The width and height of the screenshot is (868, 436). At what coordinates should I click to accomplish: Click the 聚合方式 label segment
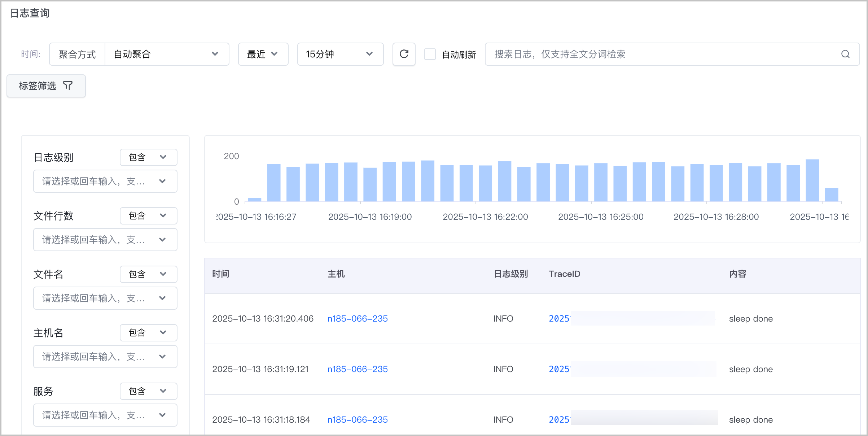[77, 54]
